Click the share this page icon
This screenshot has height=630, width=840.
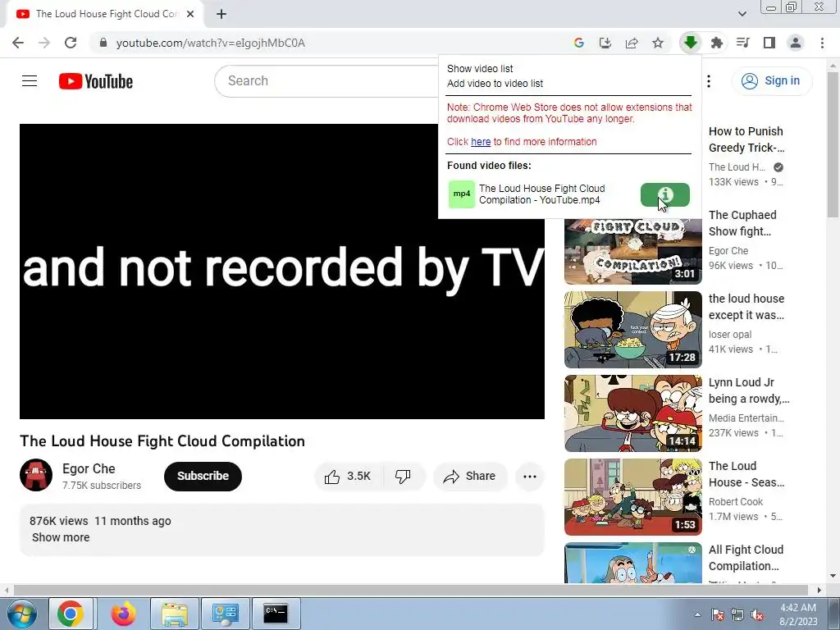[x=632, y=43]
